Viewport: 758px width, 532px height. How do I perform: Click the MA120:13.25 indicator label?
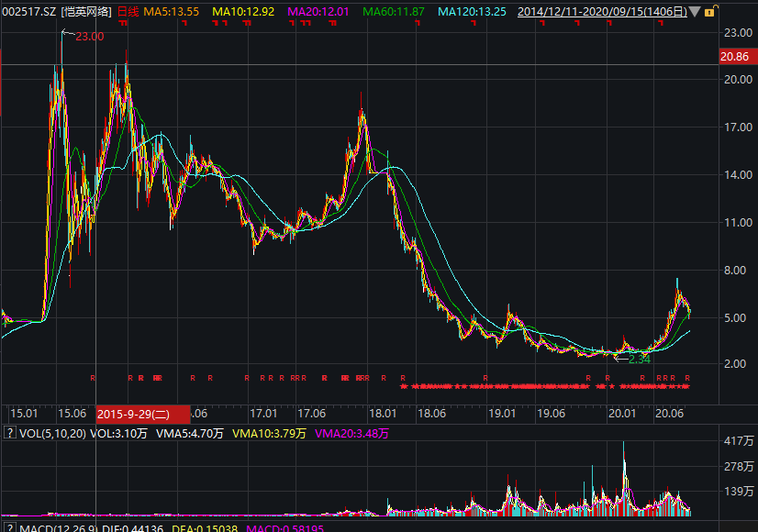point(472,12)
